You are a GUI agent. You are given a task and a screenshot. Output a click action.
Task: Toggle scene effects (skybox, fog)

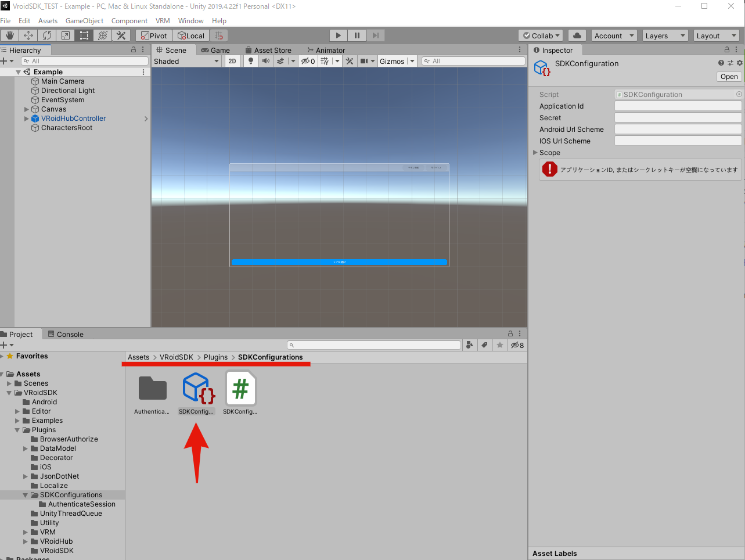tap(280, 61)
